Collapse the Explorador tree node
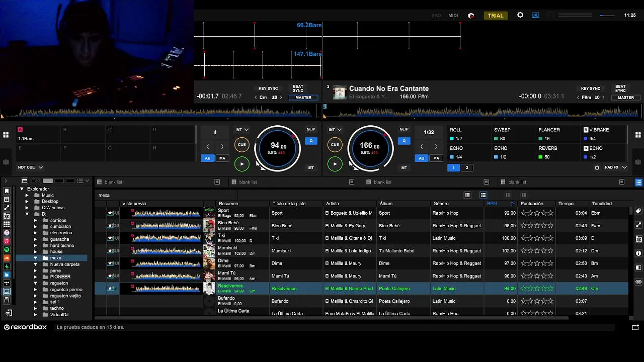644x362 pixels. pos(22,189)
